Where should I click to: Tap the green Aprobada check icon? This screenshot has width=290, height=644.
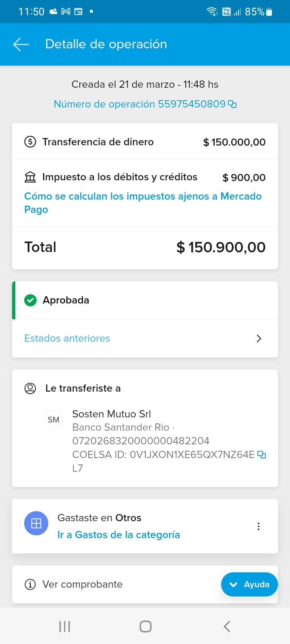[30, 300]
